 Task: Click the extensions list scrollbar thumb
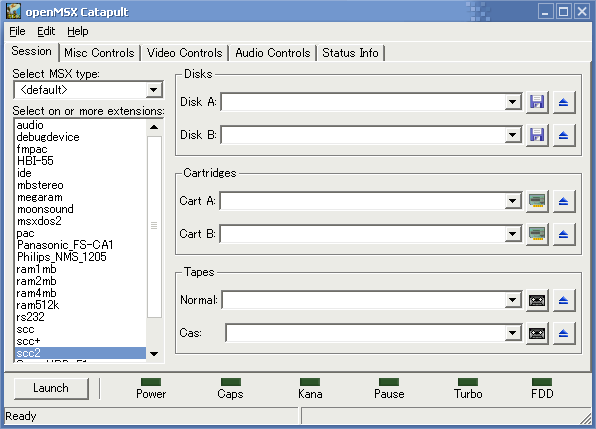[154, 226]
